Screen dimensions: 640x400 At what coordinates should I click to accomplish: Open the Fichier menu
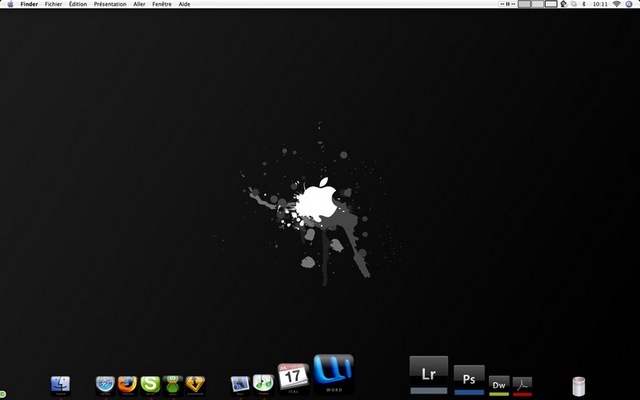(53, 4)
